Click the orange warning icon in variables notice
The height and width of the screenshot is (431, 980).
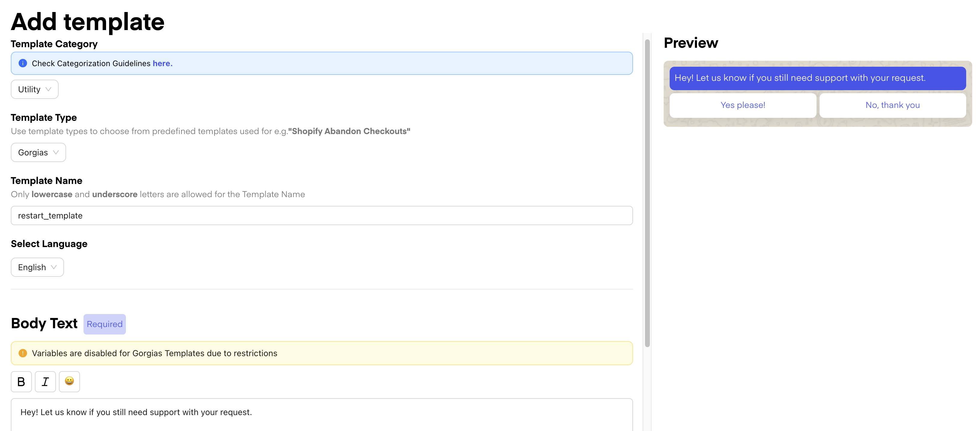(23, 353)
